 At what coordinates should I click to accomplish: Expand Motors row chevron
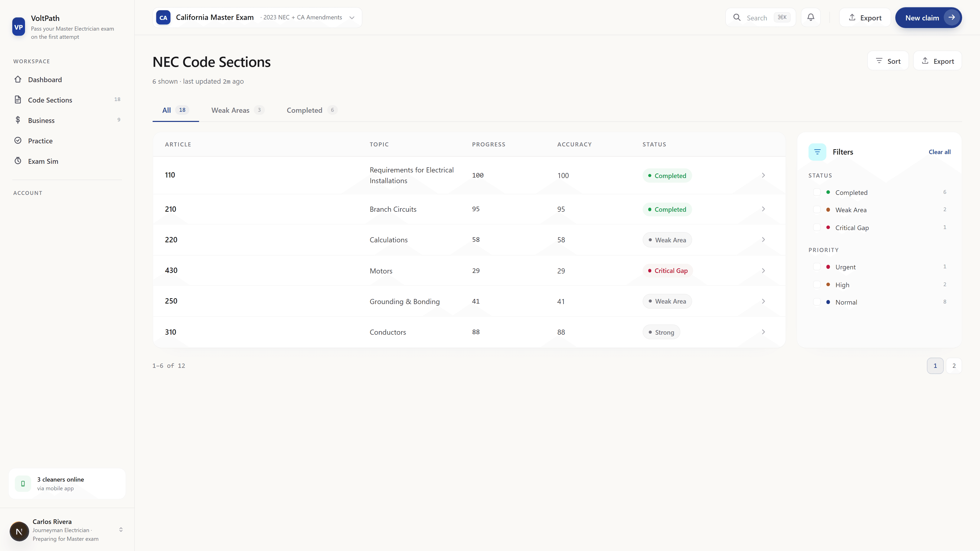pos(763,271)
